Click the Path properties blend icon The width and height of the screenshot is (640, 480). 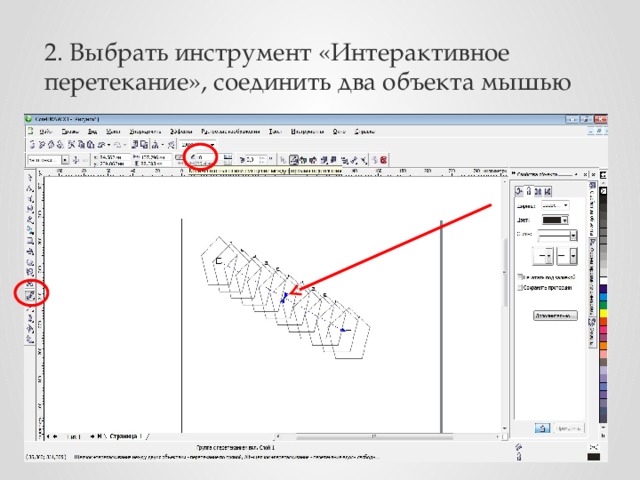[364, 160]
